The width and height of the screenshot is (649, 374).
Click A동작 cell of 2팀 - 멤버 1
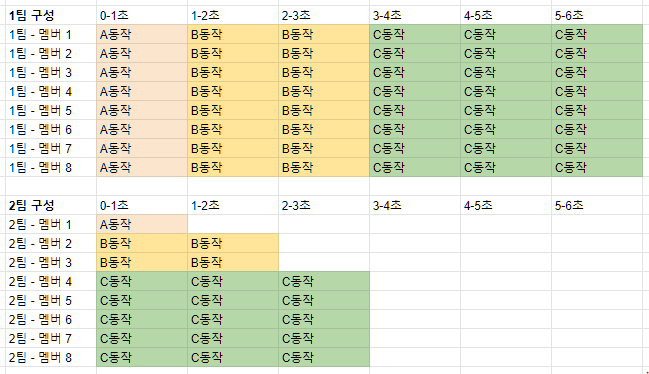[x=142, y=224]
